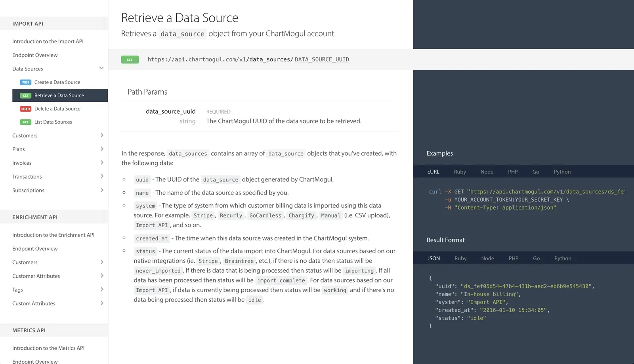Click the DELETE badge beside Delete a Data Source

pos(26,109)
